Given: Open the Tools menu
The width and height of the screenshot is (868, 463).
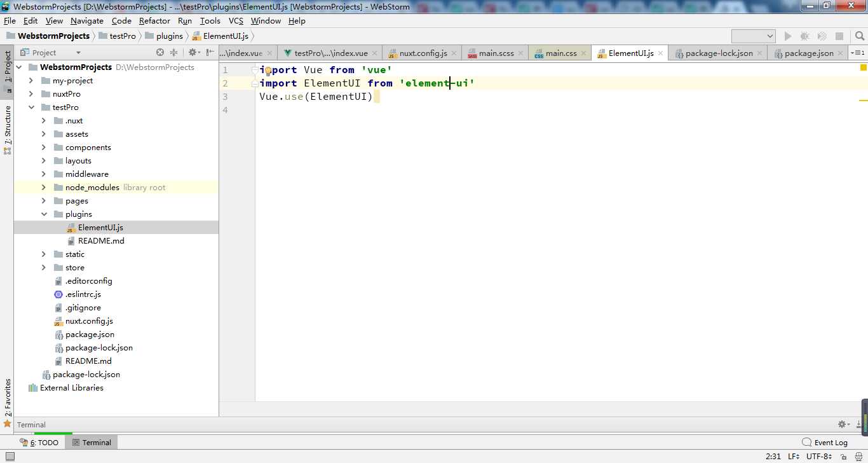Looking at the screenshot, I should pyautogui.click(x=210, y=21).
